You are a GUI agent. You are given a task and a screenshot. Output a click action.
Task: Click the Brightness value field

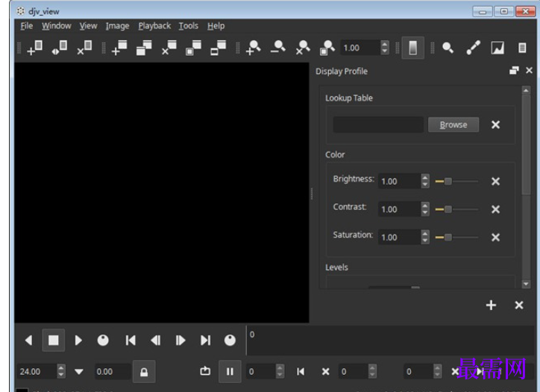pyautogui.click(x=399, y=181)
